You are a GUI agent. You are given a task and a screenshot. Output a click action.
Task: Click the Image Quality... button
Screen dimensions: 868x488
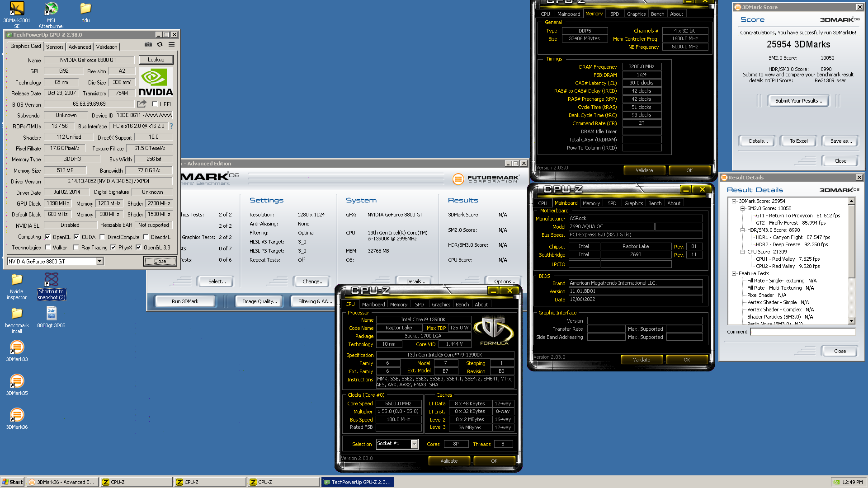pos(259,301)
